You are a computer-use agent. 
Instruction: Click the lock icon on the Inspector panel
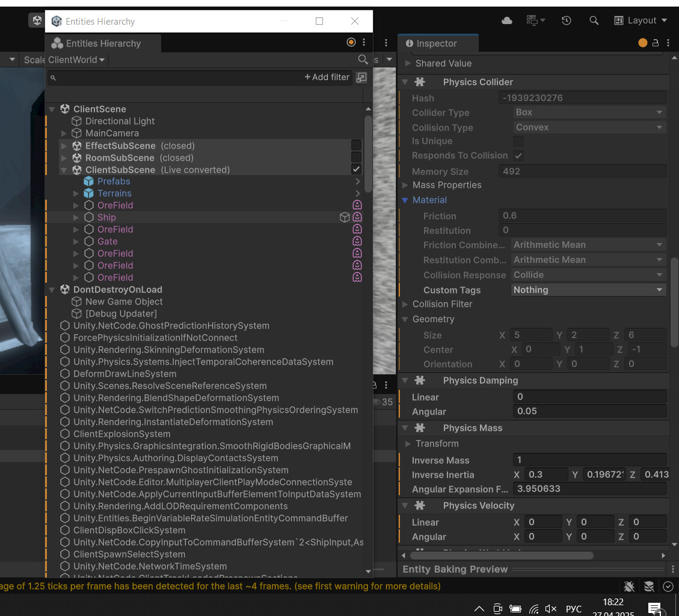tap(655, 43)
